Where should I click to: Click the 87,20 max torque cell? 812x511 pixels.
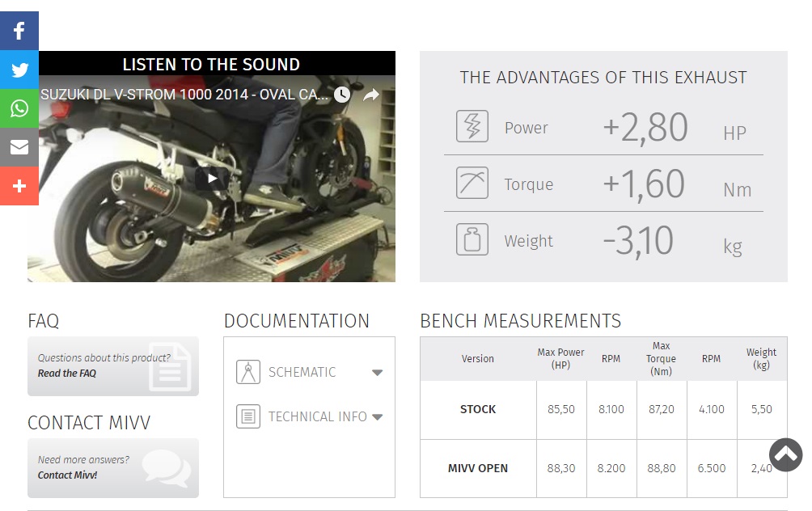click(x=662, y=409)
